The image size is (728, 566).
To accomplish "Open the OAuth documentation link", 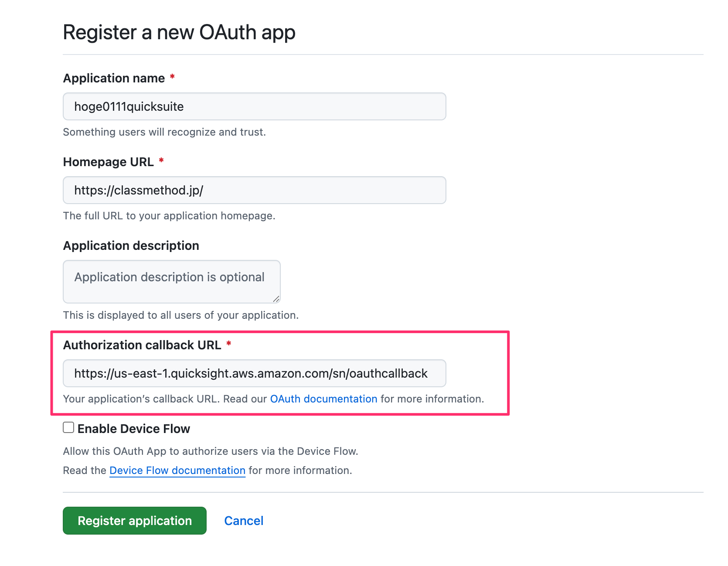I will pyautogui.click(x=323, y=399).
